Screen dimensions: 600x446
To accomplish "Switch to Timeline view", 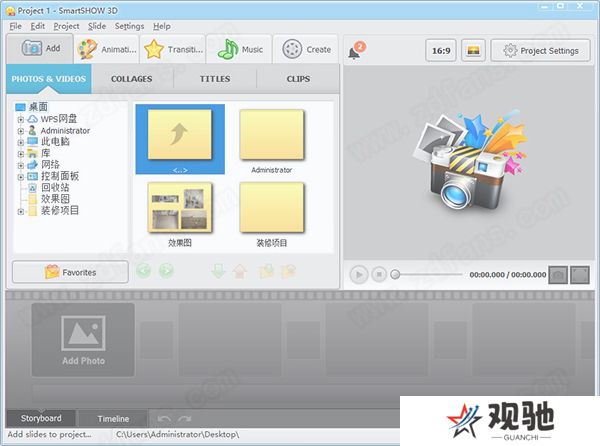I will pos(113,419).
